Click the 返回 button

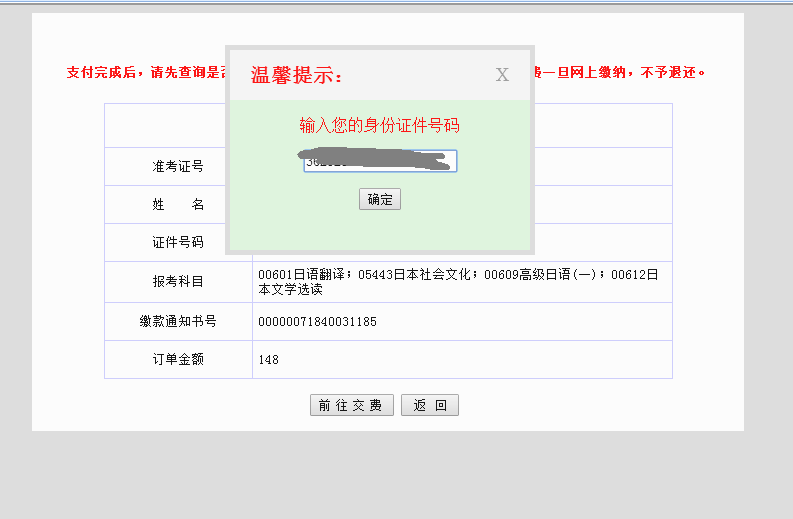point(429,405)
